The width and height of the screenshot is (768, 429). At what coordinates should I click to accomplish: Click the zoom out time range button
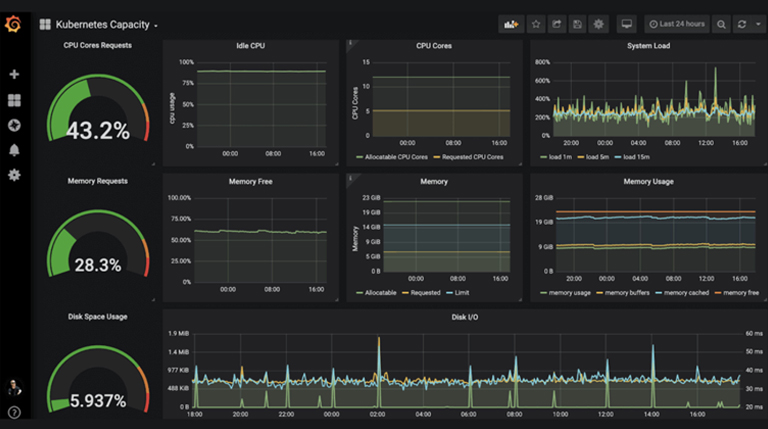(721, 24)
